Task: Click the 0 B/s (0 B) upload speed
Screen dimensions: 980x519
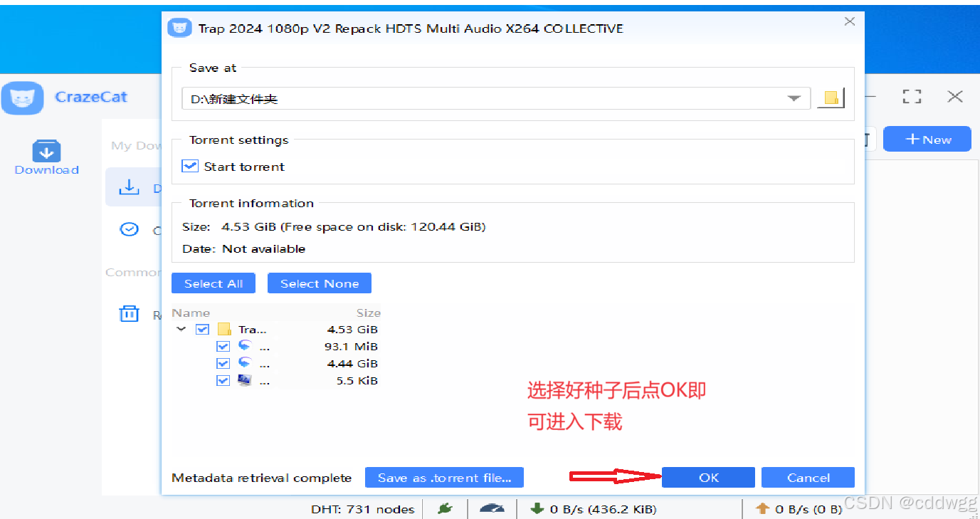Action: click(x=808, y=509)
